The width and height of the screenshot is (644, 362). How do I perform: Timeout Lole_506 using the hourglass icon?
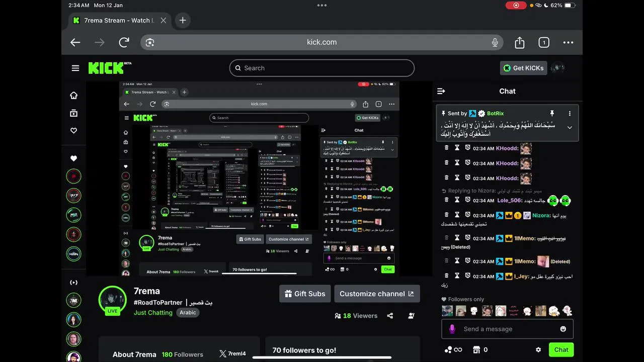coord(457,200)
